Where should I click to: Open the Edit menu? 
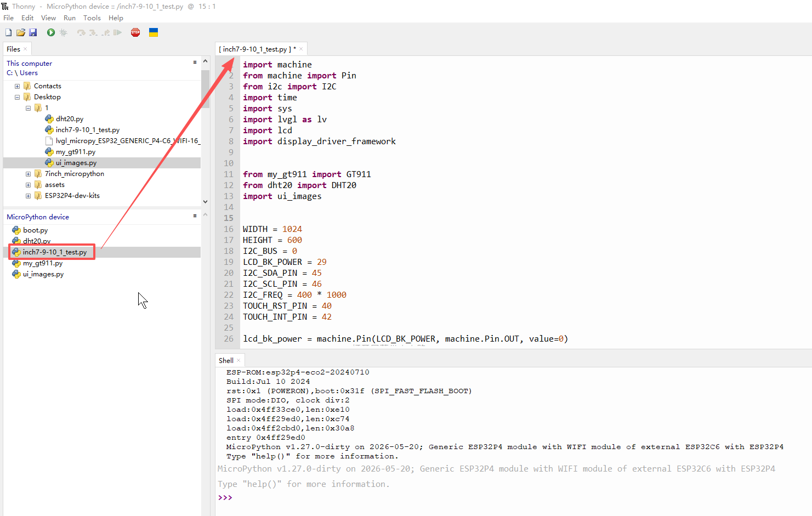[x=27, y=18]
